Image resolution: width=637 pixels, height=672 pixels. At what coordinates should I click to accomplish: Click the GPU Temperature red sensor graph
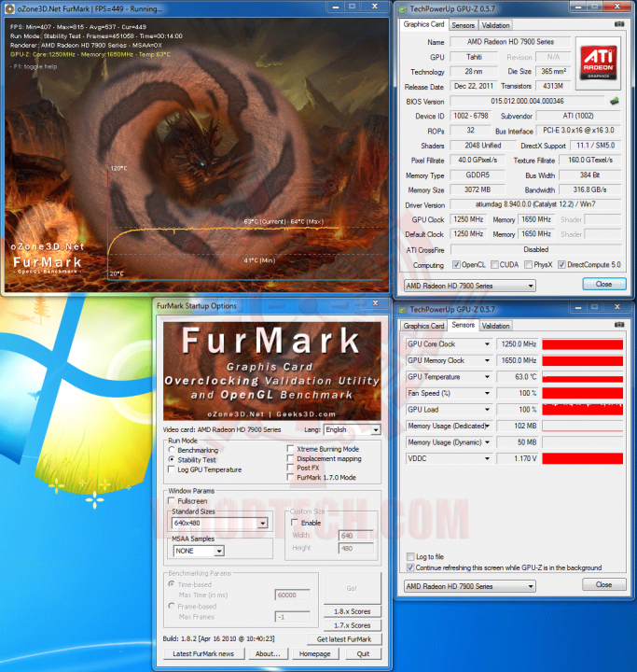point(583,377)
